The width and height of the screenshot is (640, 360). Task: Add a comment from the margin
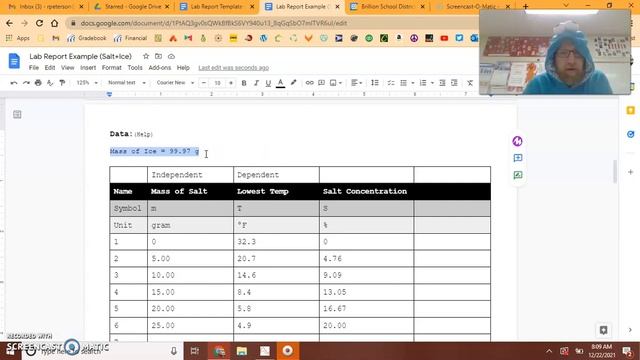(x=518, y=158)
